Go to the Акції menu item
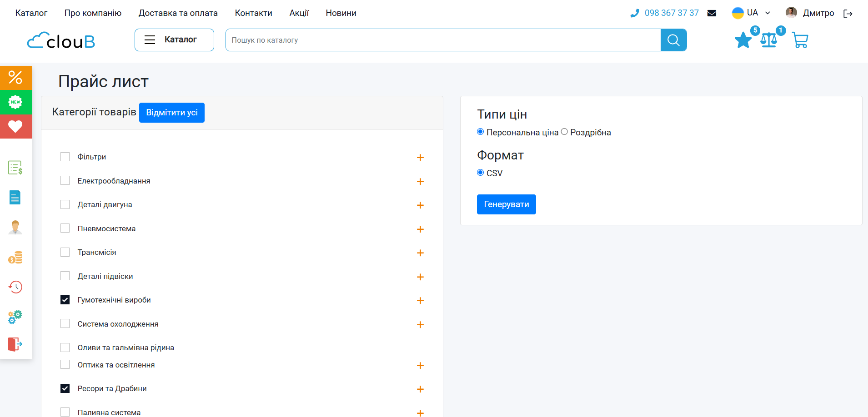Image resolution: width=868 pixels, height=417 pixels. pos(299,13)
